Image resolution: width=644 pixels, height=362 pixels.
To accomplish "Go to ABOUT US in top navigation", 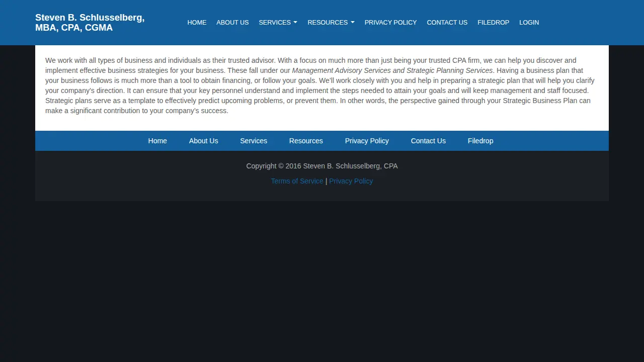I will click(232, 23).
